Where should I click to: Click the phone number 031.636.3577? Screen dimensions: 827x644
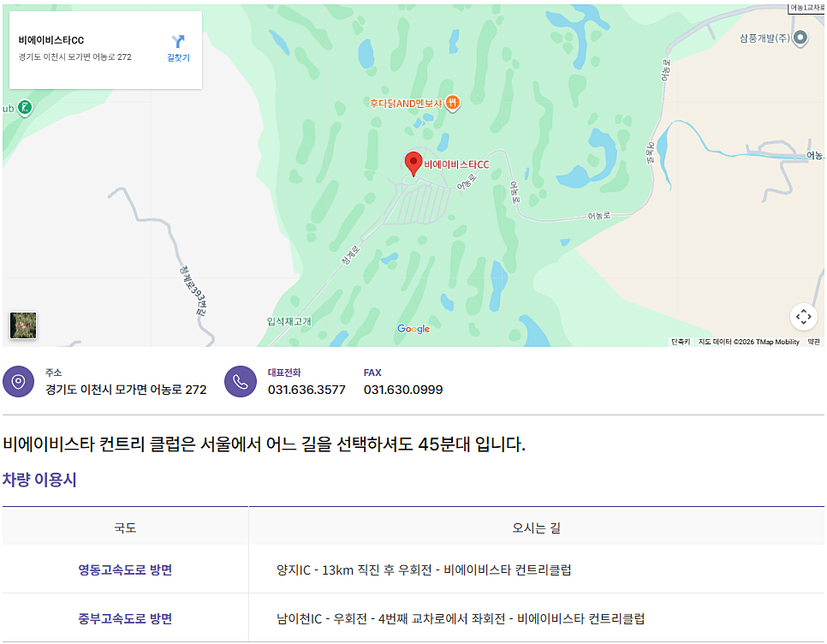pos(306,390)
